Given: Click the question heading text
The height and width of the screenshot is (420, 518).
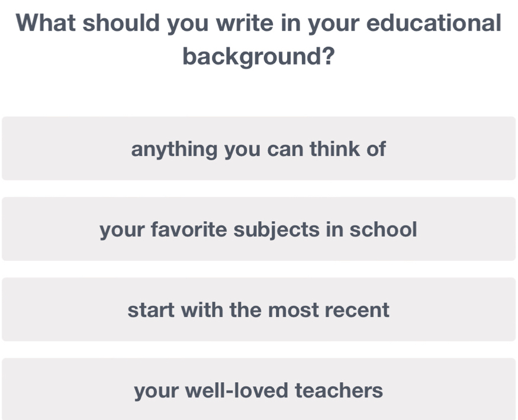Looking at the screenshot, I should [x=259, y=38].
